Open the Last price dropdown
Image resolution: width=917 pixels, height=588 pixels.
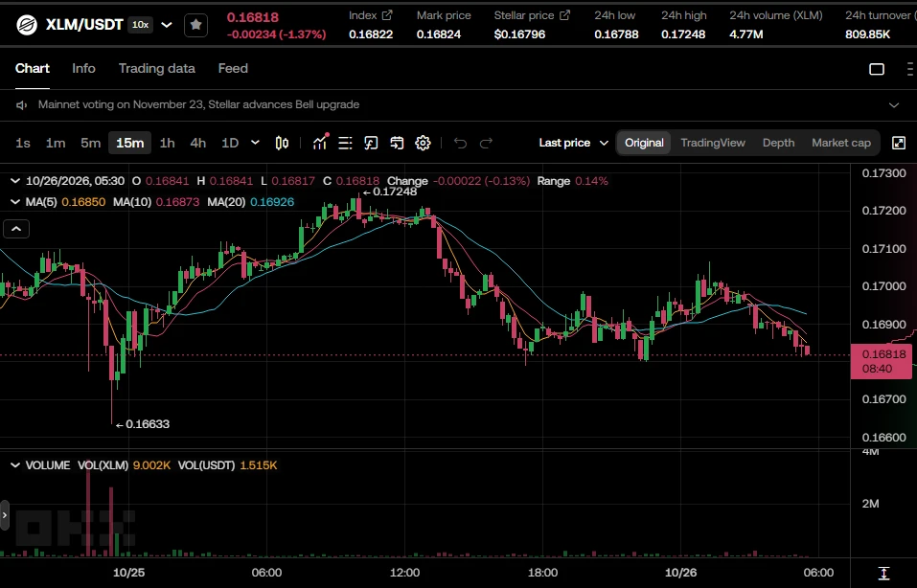tap(574, 143)
